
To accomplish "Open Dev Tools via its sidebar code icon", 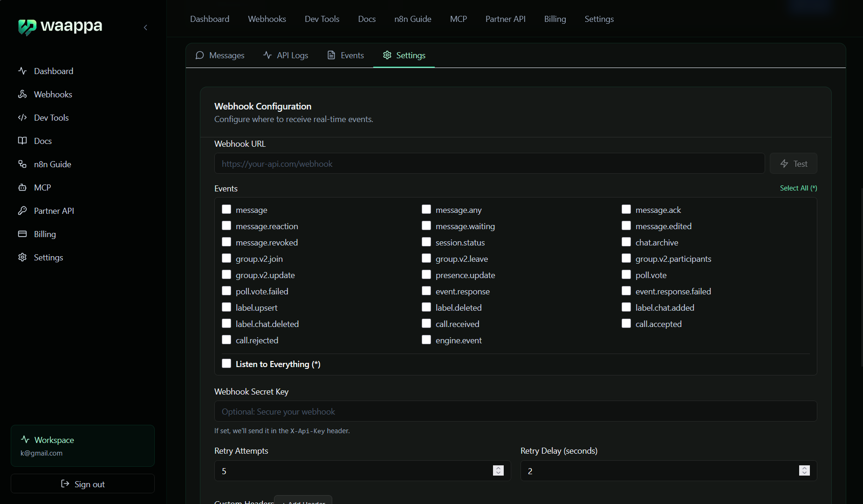I will (x=22, y=117).
